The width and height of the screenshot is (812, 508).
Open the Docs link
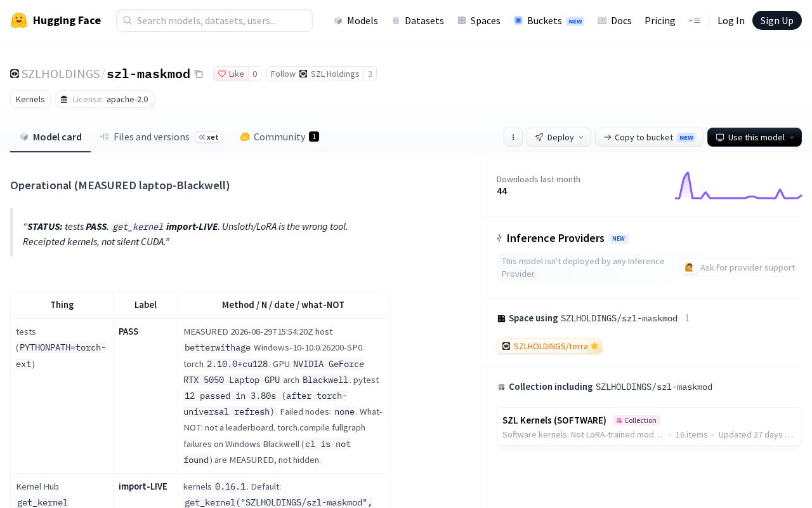[615, 20]
